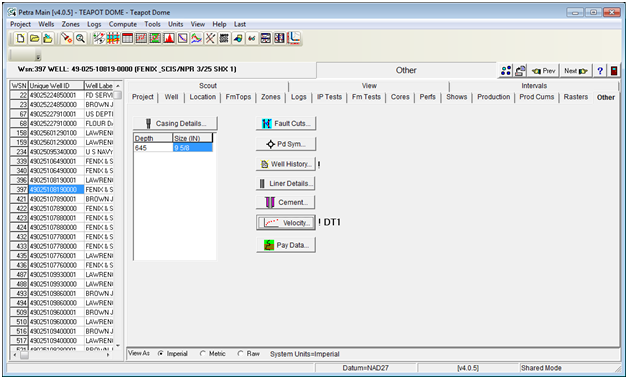Launch the red histogram module icon

tap(169, 38)
